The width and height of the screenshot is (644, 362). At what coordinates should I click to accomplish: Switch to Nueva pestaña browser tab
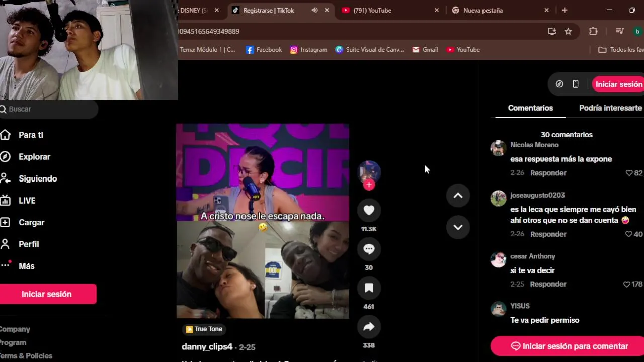pyautogui.click(x=483, y=10)
